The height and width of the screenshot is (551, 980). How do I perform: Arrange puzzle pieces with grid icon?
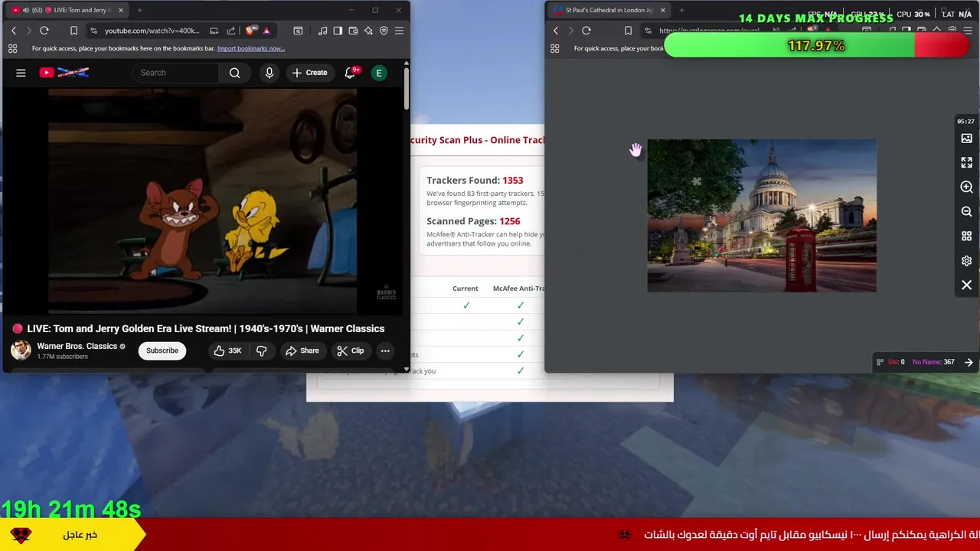966,236
